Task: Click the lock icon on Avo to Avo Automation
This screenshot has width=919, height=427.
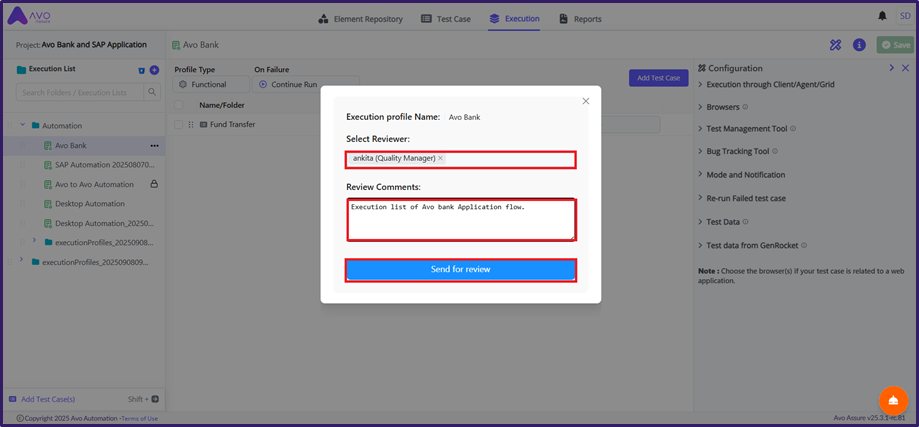Action: coord(154,184)
